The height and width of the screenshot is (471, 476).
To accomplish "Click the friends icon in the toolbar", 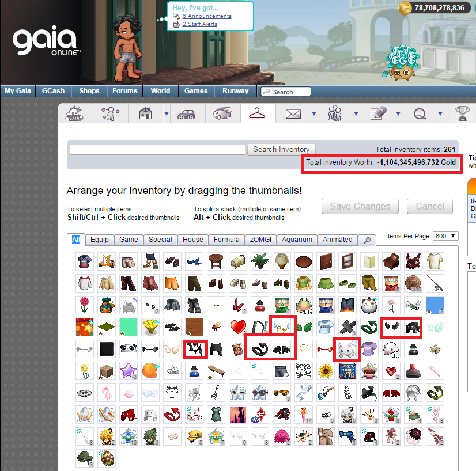I will tap(335, 114).
